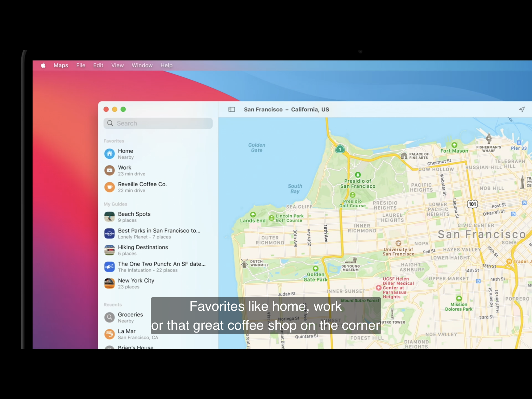Click the Highway 101 shield on map
The width and height of the screenshot is (532, 399).
point(472,204)
